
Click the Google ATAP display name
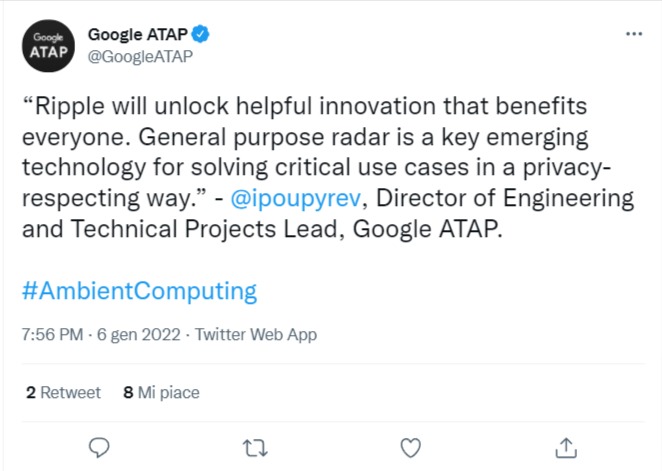pos(138,35)
